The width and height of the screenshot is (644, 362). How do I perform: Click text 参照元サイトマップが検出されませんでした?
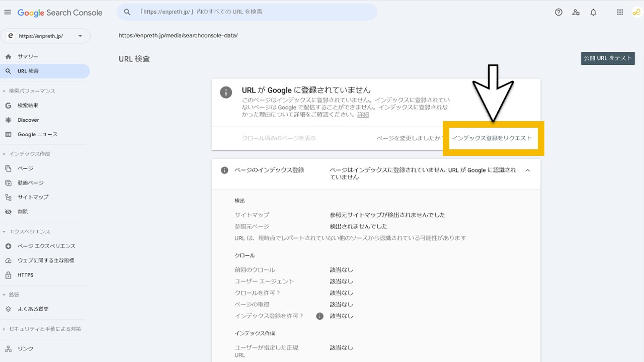coord(387,215)
